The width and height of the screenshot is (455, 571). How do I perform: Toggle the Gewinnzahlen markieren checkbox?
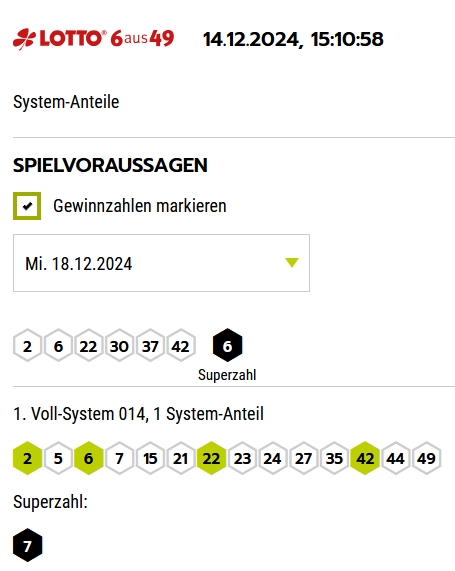tap(27, 206)
